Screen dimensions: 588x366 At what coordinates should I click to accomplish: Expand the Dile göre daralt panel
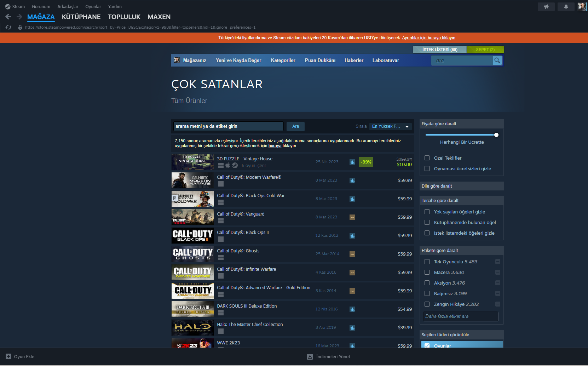point(461,186)
